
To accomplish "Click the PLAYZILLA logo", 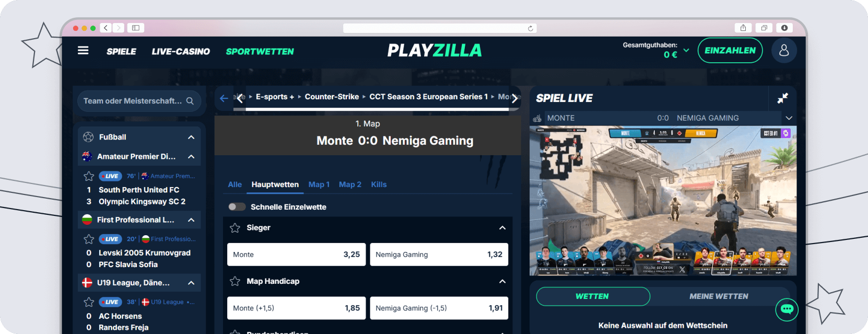I will (x=435, y=50).
